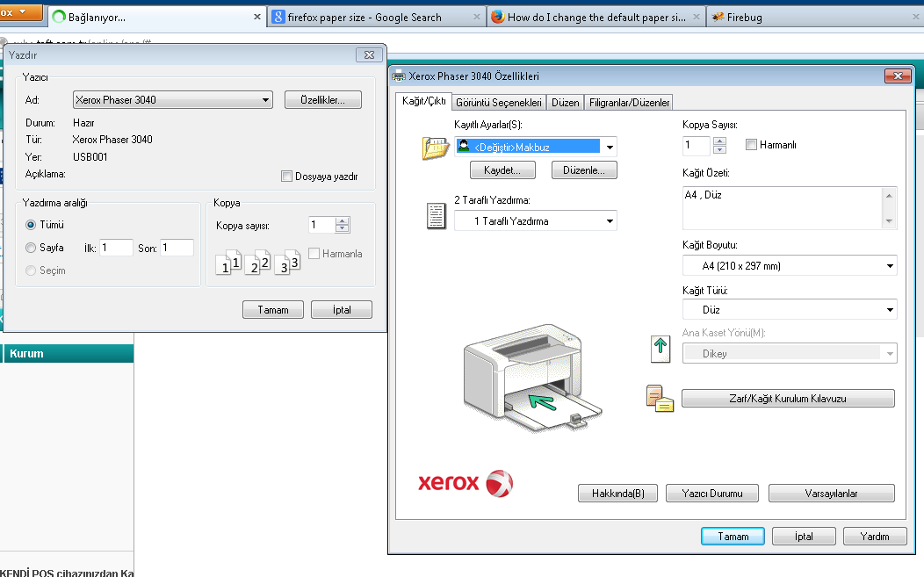The width and height of the screenshot is (924, 577).
Task: Click the loading spinner on first tab
Action: [x=58, y=17]
